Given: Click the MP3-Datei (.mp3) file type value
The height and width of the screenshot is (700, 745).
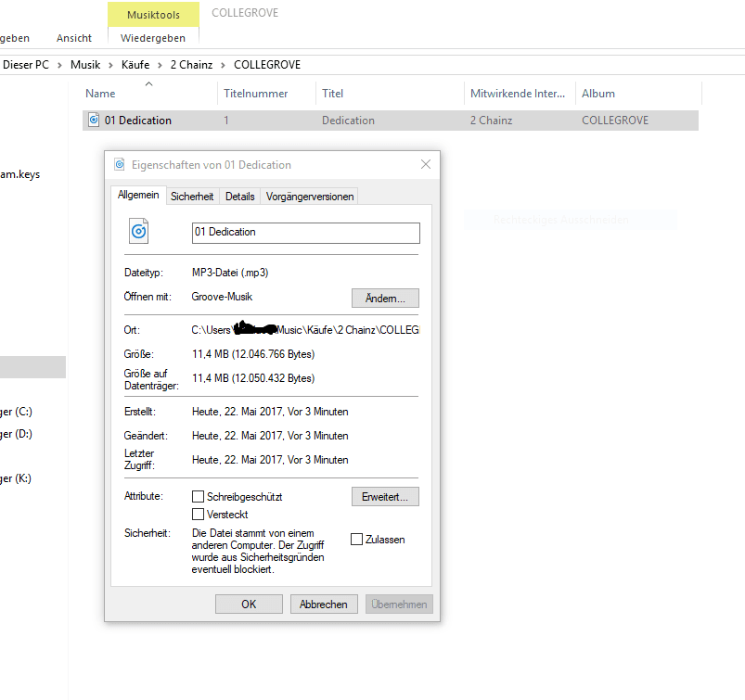Looking at the screenshot, I should click(230, 273).
